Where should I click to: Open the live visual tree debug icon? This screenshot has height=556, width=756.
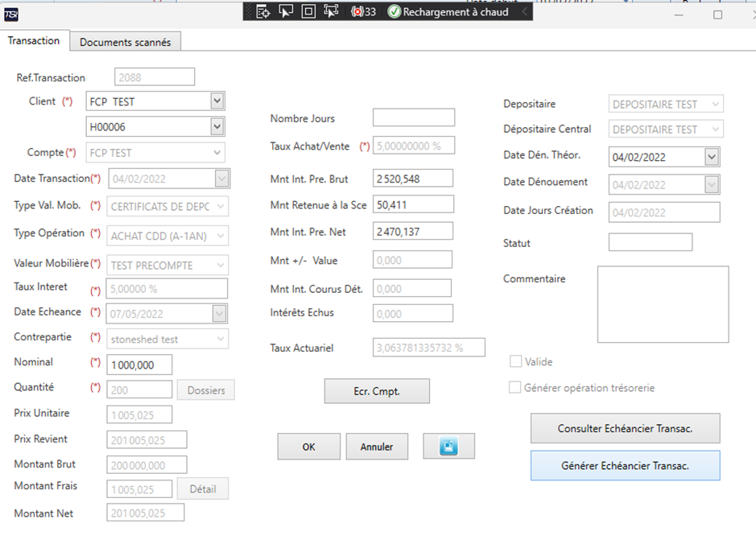pos(262,11)
